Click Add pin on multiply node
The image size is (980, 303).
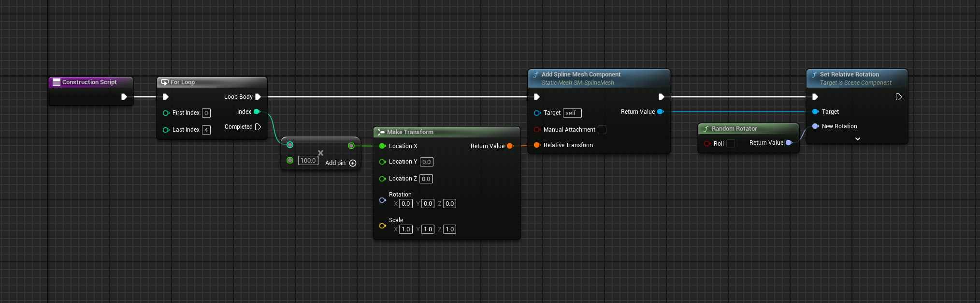click(x=341, y=163)
